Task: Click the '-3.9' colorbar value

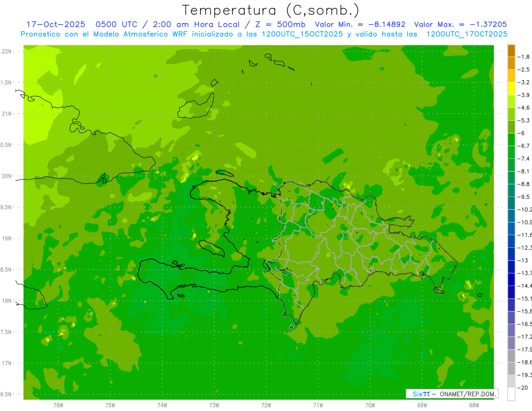Action: [524, 95]
